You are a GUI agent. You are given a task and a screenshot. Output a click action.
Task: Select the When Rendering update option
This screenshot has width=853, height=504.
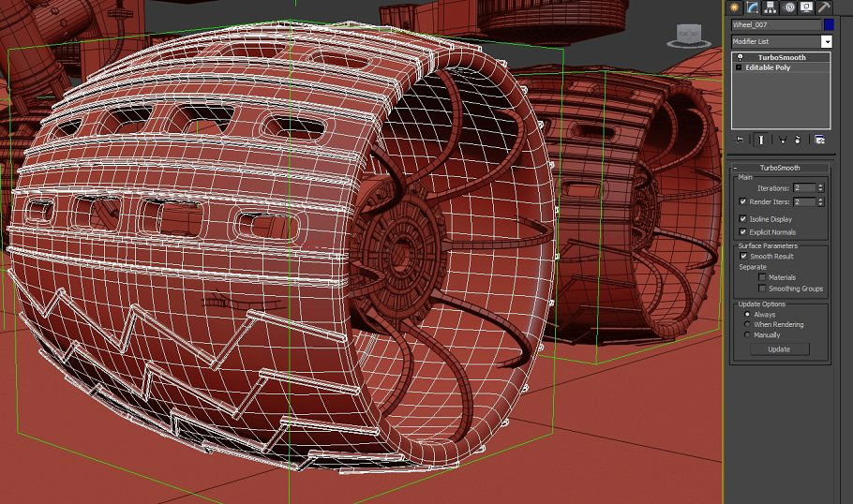(747, 324)
